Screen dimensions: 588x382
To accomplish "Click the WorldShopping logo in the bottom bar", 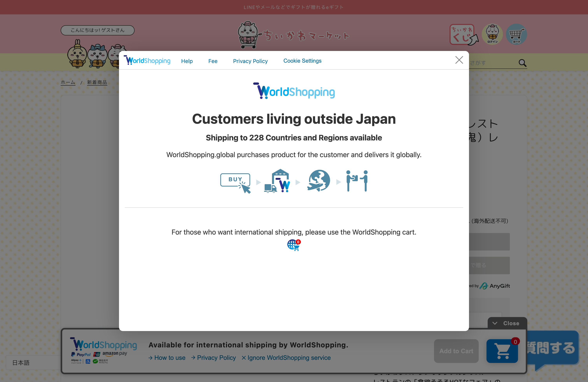I will [x=103, y=344].
